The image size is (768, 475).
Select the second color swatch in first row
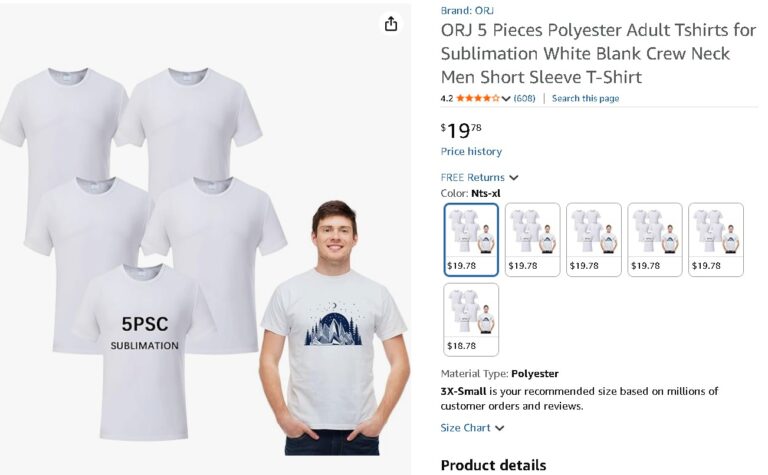pos(532,239)
